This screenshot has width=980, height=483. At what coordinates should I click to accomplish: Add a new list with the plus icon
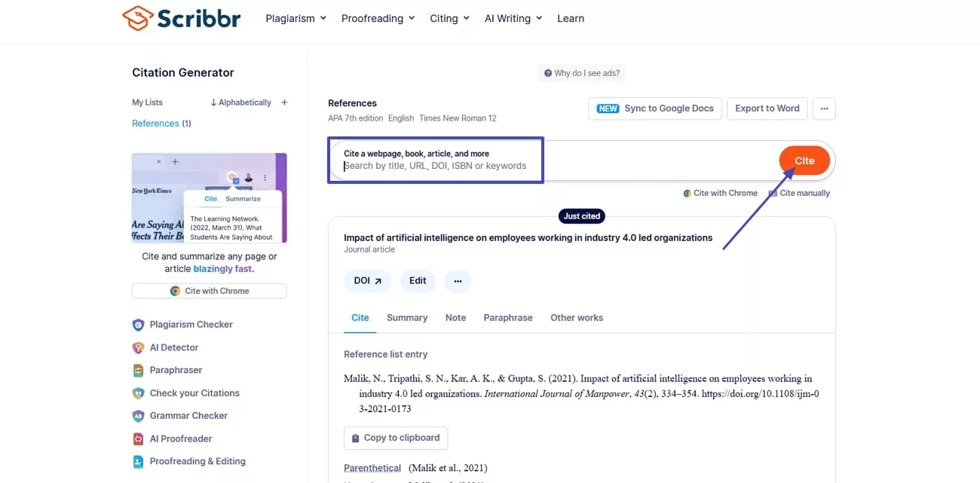(x=284, y=102)
